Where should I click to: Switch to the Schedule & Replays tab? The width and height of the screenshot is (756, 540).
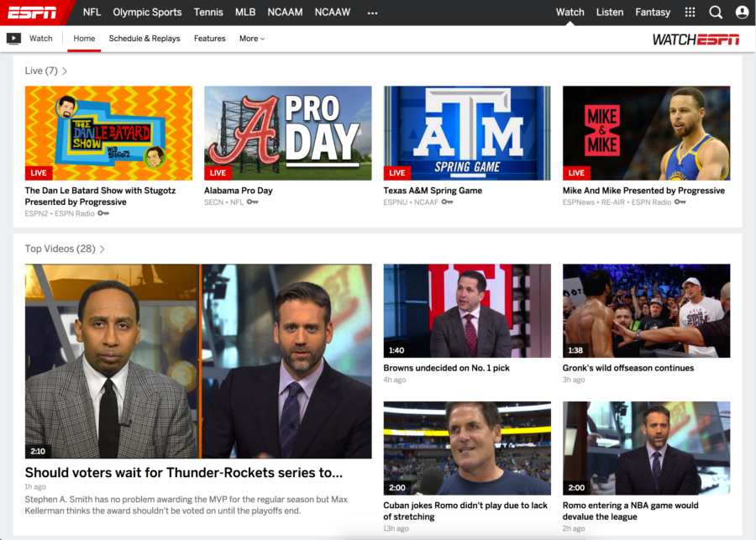(144, 39)
